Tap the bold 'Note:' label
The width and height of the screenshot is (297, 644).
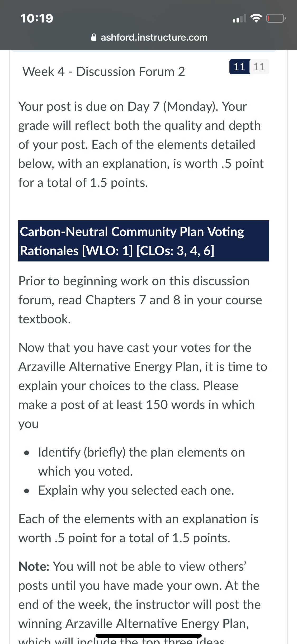[34, 566]
